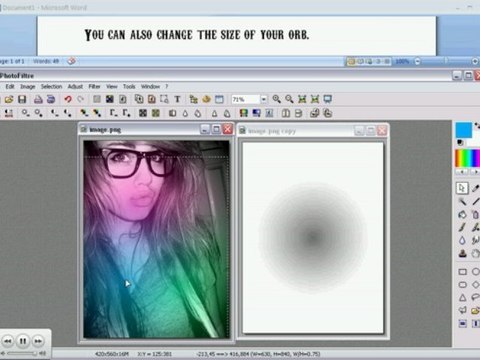The height and width of the screenshot is (360, 480).
Task: Redo using the grey arrow in the toolbar
Action: pyautogui.click(x=81, y=99)
